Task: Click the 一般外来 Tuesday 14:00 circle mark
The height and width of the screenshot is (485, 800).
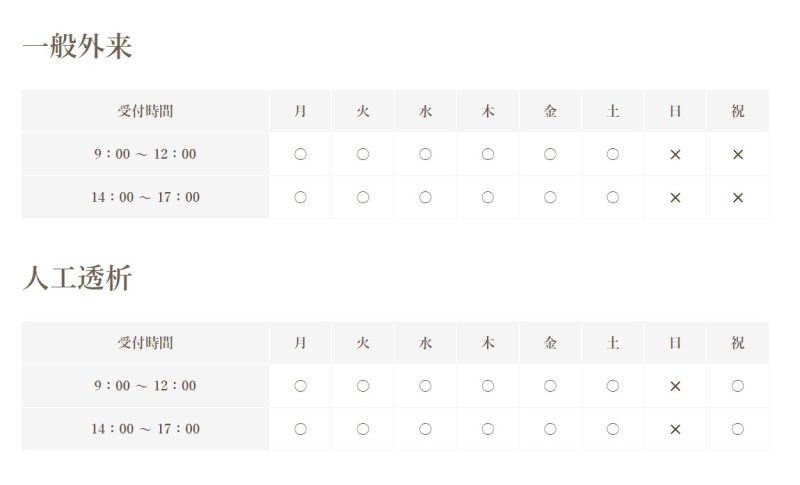Action: pos(363,198)
